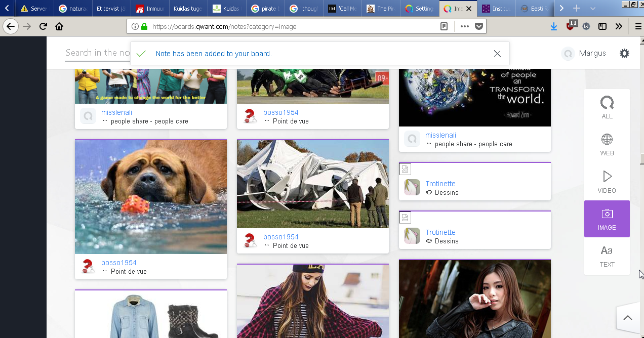The height and width of the screenshot is (338, 644).
Task: Open the girl in plaid shirt image
Action: [x=313, y=301]
